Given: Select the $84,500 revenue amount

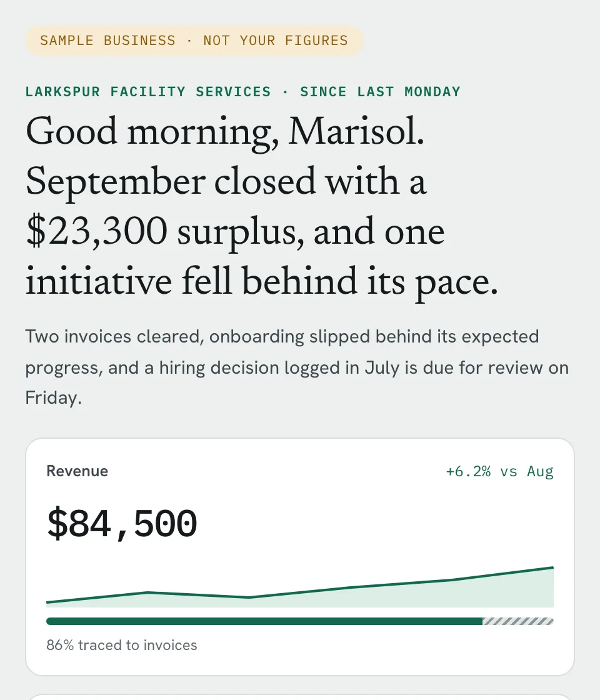Looking at the screenshot, I should [122, 523].
